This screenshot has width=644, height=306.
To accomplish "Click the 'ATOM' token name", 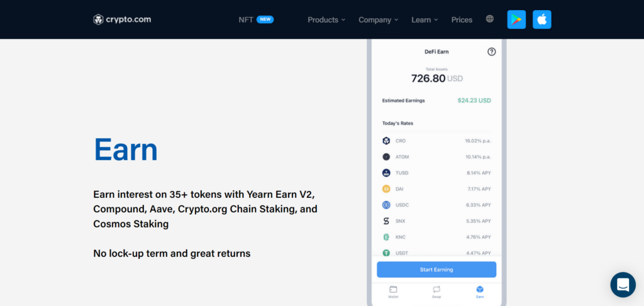I will point(402,156).
